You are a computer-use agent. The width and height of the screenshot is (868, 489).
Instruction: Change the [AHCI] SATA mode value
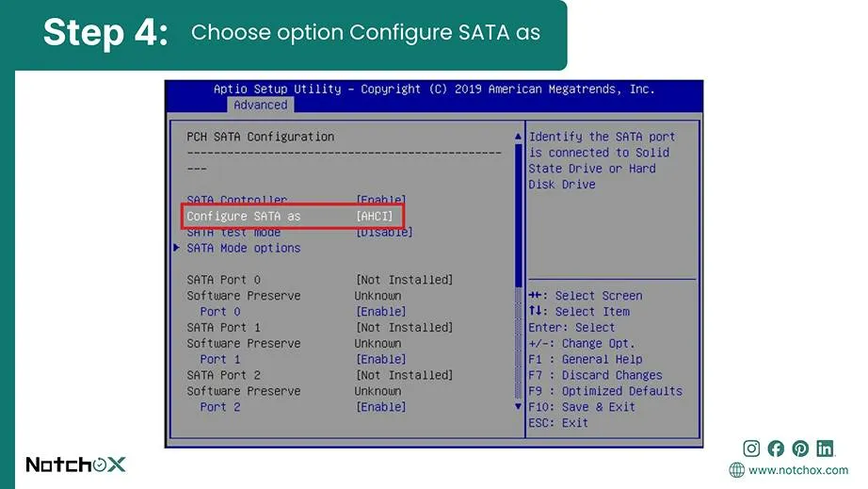click(374, 216)
